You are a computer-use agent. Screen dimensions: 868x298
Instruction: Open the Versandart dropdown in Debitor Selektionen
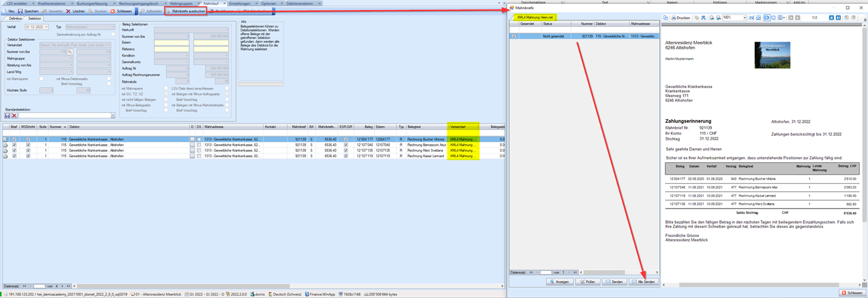tap(108, 45)
